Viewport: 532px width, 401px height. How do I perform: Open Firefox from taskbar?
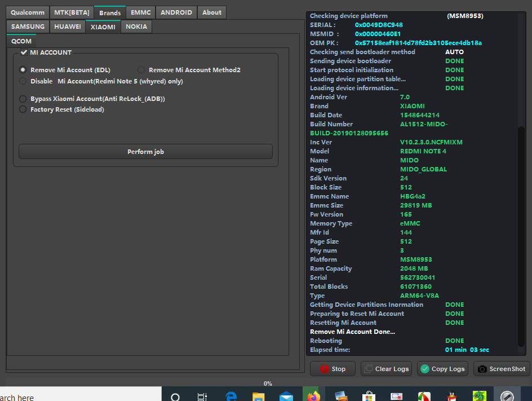point(313,395)
